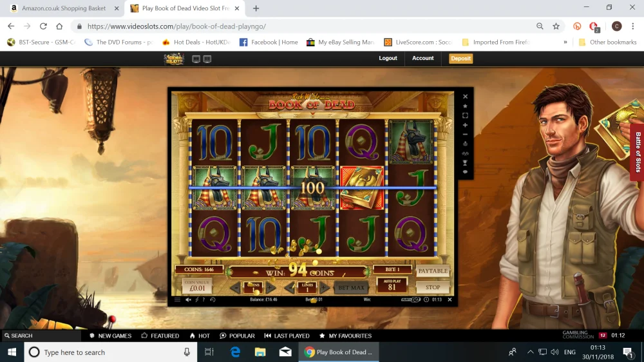This screenshot has height=362, width=644.
Task: Open a new browser tab
Action: point(256,8)
